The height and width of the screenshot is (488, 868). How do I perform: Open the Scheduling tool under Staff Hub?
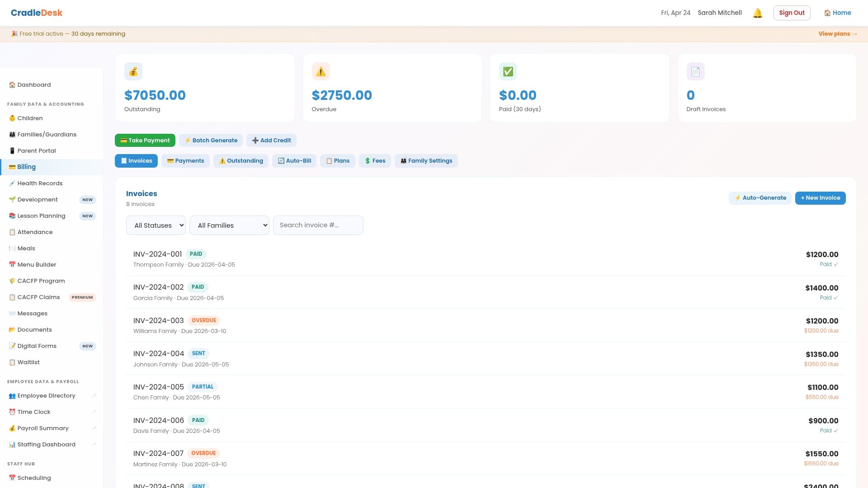click(34, 478)
